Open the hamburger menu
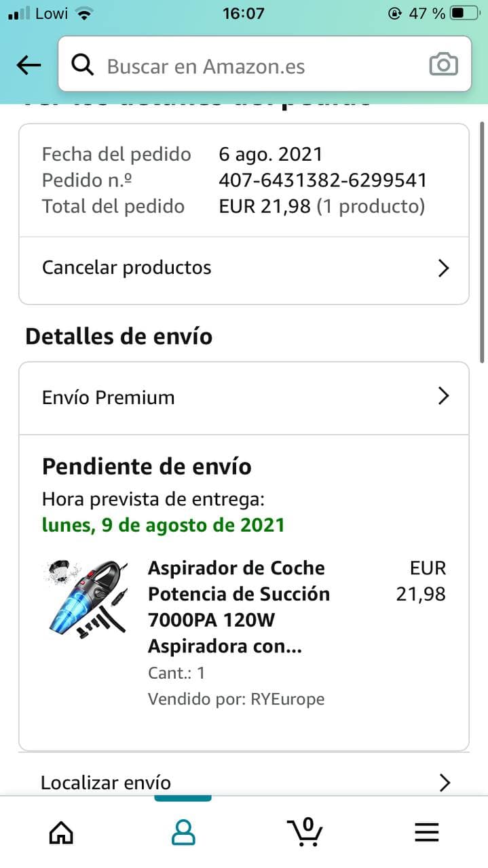The image size is (488, 868). 427,832
